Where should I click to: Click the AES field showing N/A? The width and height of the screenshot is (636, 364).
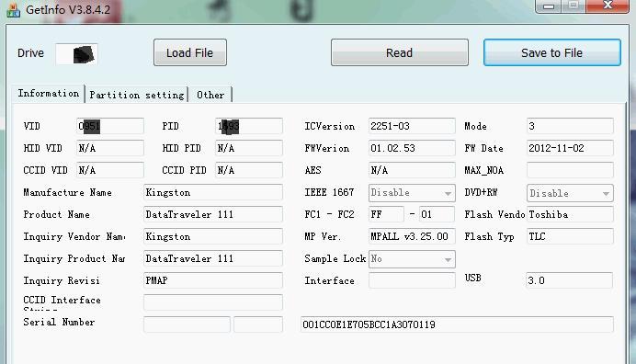tap(412, 170)
